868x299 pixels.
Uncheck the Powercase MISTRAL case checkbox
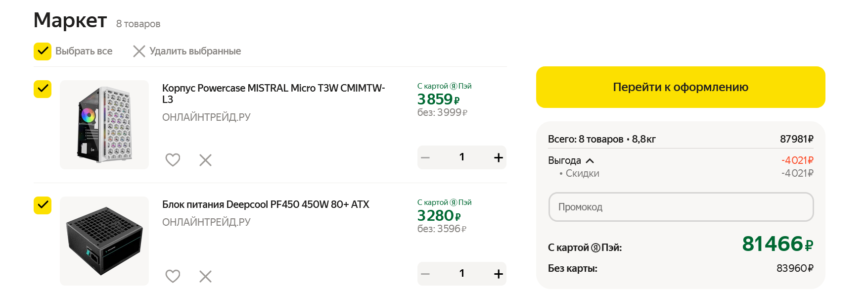pyautogui.click(x=43, y=89)
